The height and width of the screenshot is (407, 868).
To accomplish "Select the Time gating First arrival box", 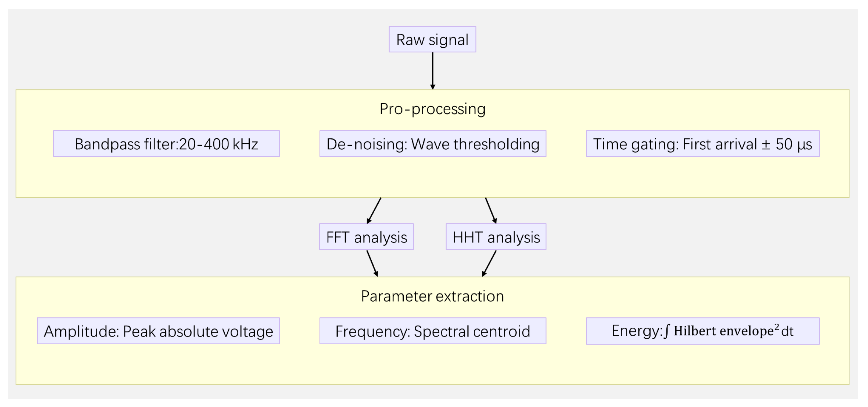I will 702,144.
